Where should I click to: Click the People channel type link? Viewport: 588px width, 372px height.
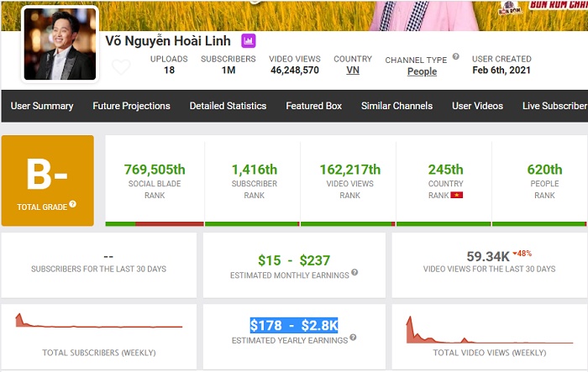[422, 71]
